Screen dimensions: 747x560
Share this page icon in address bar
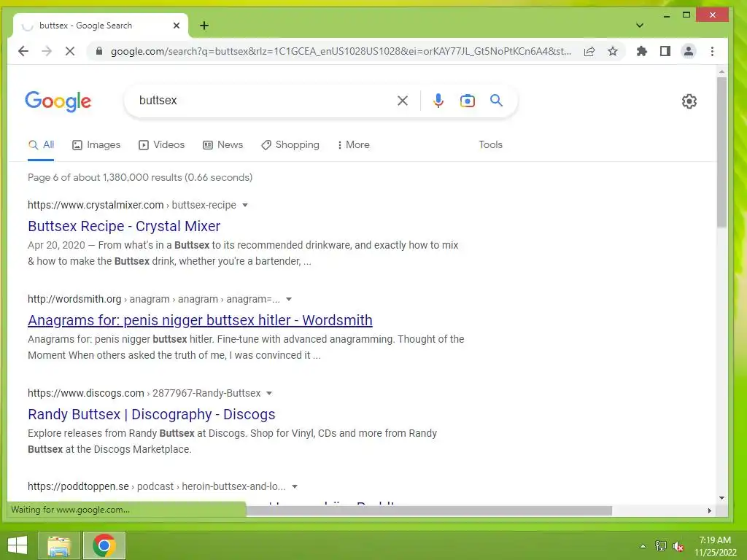589,51
